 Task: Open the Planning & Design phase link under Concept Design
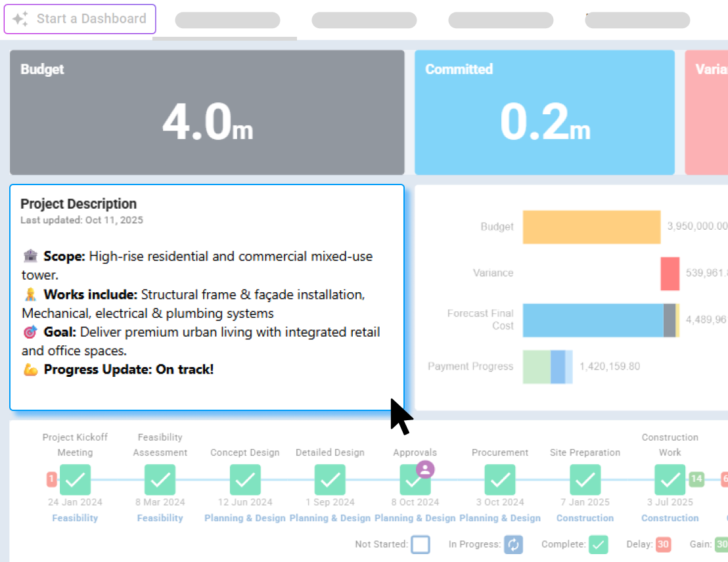click(244, 518)
